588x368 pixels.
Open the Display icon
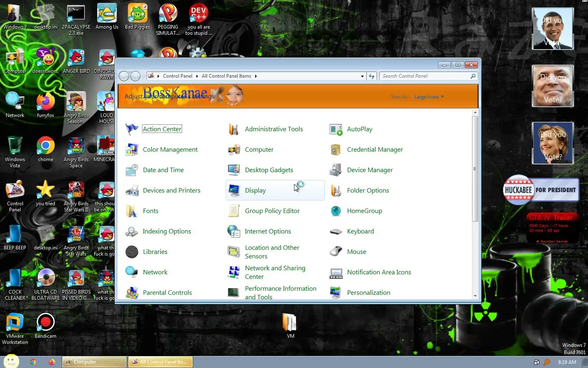[234, 191]
